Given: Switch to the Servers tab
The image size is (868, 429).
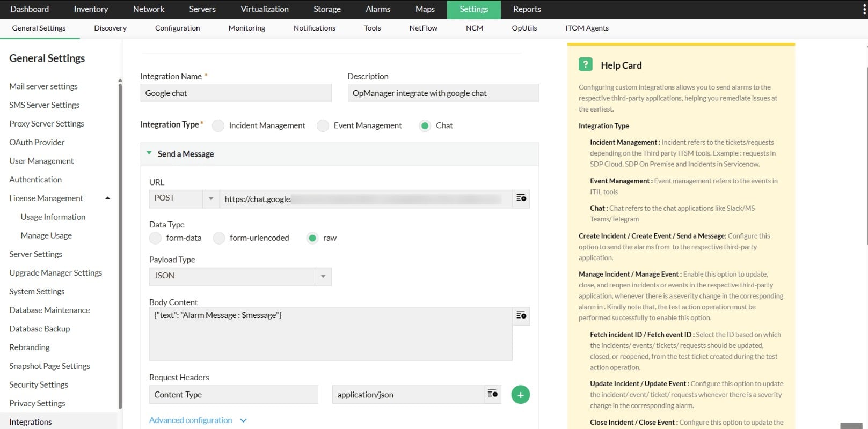Looking at the screenshot, I should [202, 9].
